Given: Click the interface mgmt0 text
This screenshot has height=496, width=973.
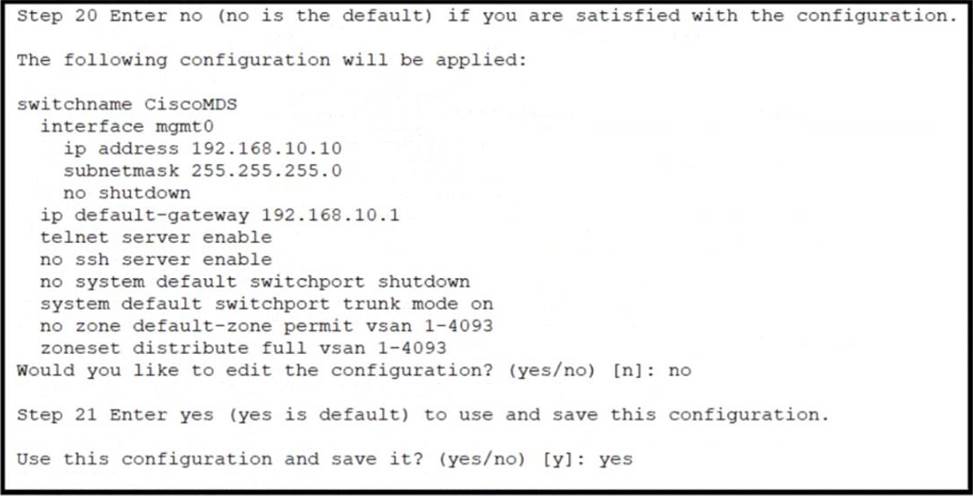Looking at the screenshot, I should coord(127,127).
